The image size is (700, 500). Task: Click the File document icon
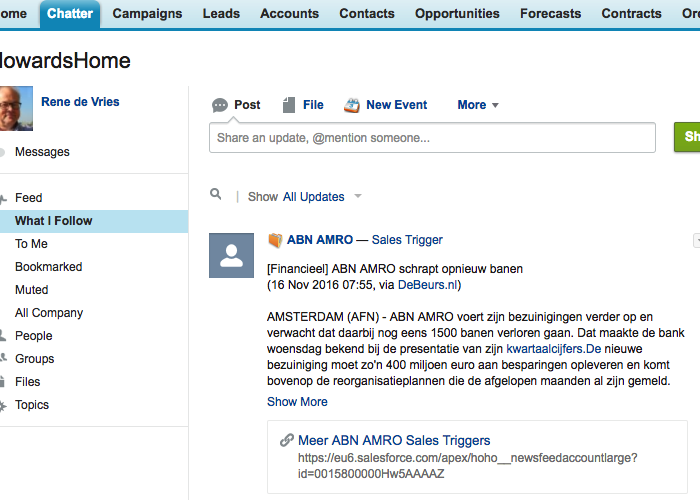[289, 105]
